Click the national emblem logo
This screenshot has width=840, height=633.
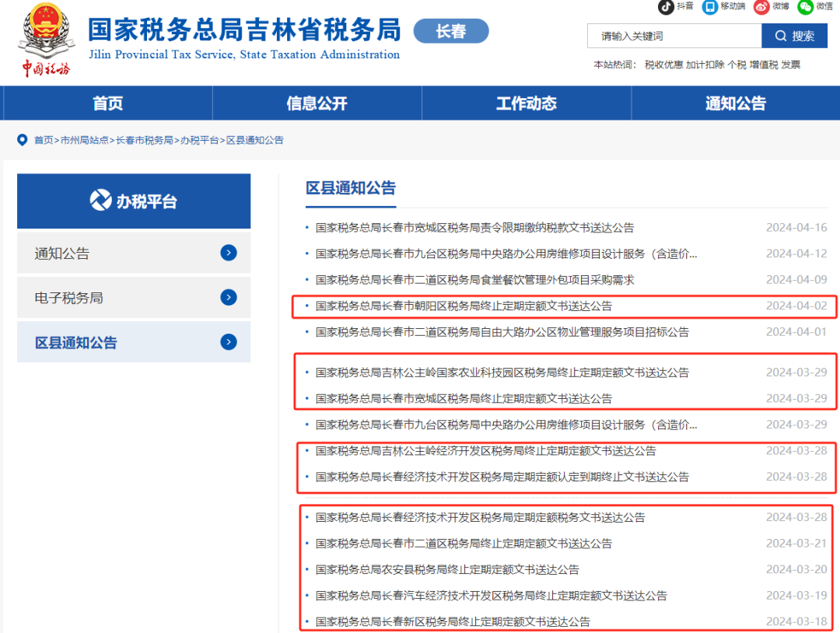(x=46, y=31)
